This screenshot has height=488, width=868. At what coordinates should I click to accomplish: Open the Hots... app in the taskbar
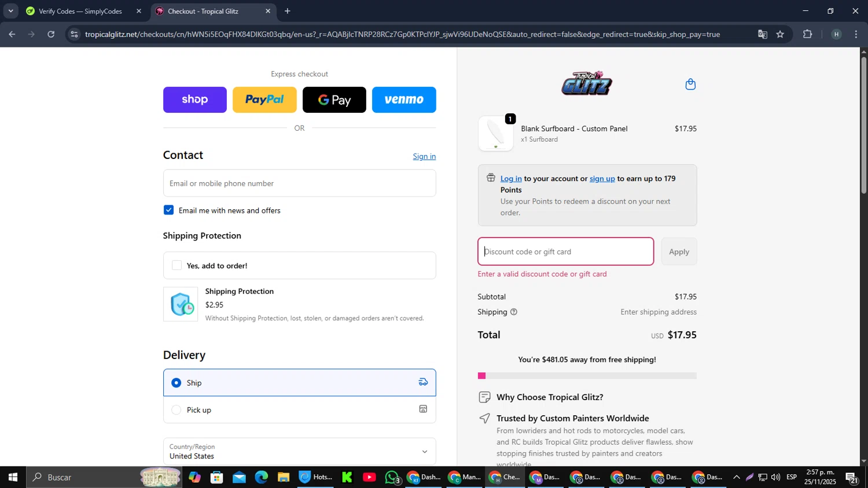click(316, 477)
